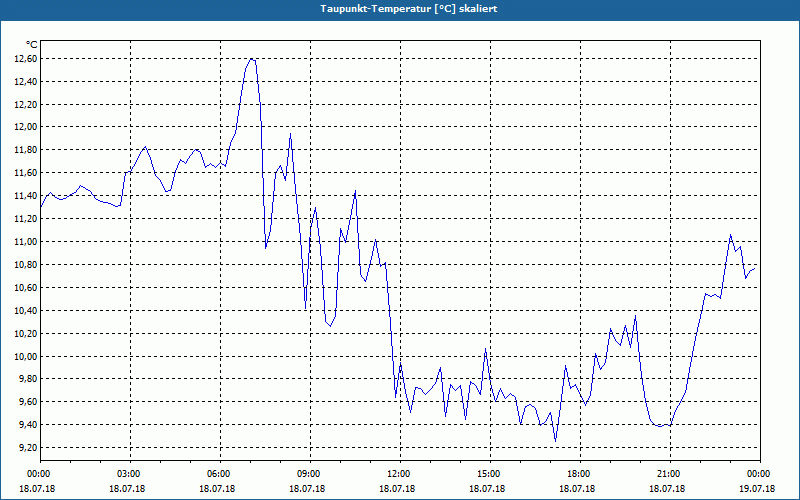Click the "11,20" y-axis label
The image size is (800, 500).
tap(27, 219)
